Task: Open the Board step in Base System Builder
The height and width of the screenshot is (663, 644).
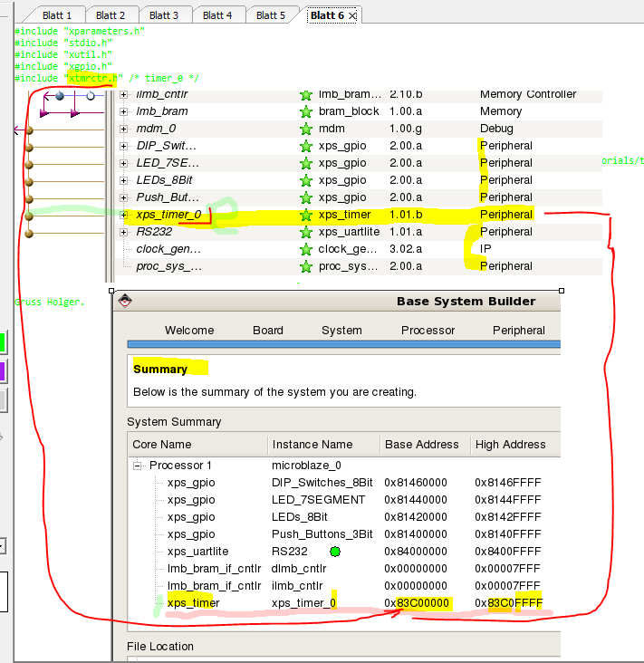Action: pyautogui.click(x=268, y=331)
